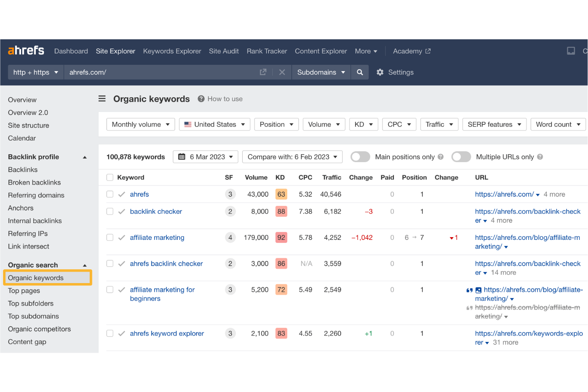588x392 pixels.
Task: Select Organic competitors in the sidebar
Action: 39,329
